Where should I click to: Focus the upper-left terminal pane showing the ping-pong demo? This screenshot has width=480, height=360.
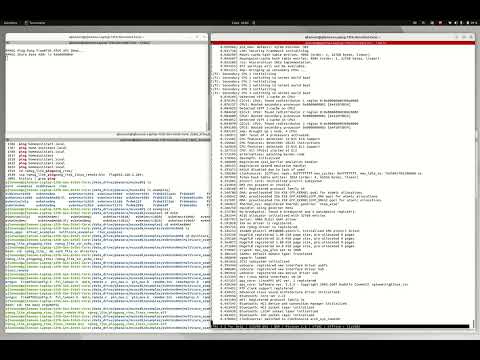106,88
